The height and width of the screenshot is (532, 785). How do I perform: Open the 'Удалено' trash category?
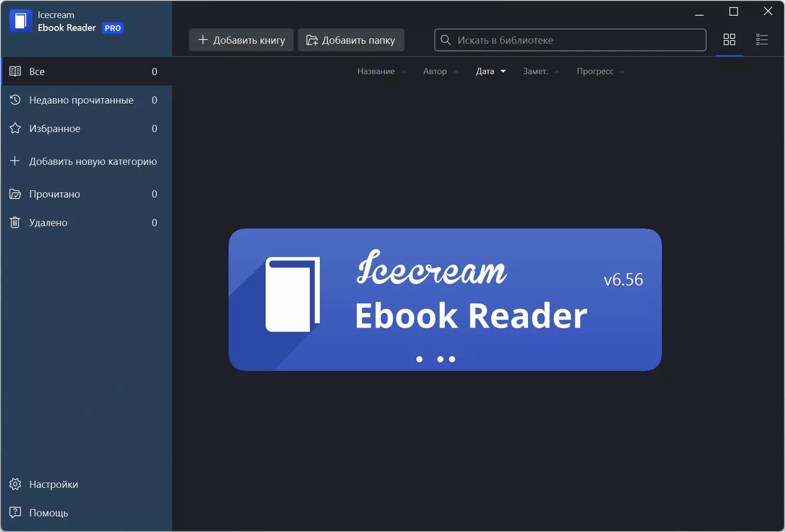pos(87,223)
